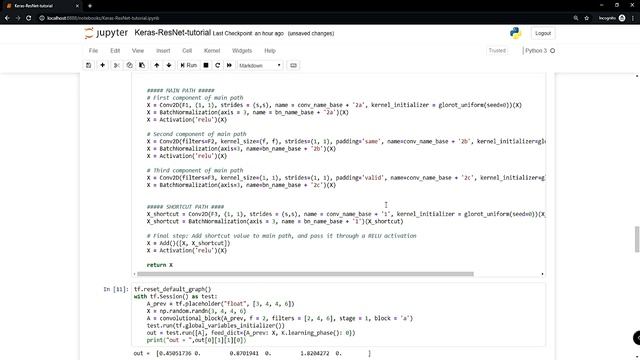Cut selected cells with scissors icon
The image size is (640, 360).
tap(116, 65)
